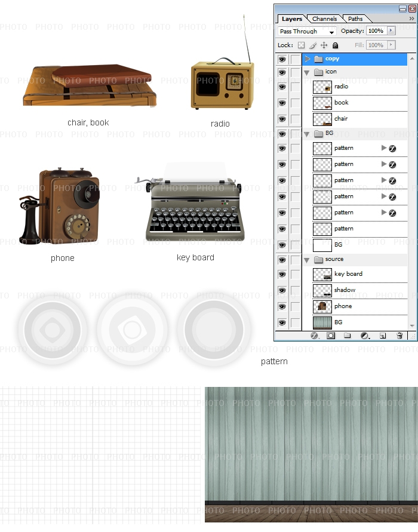The height and width of the screenshot is (532, 418).
Task: Switch to the Paths tab
Action: click(x=355, y=19)
